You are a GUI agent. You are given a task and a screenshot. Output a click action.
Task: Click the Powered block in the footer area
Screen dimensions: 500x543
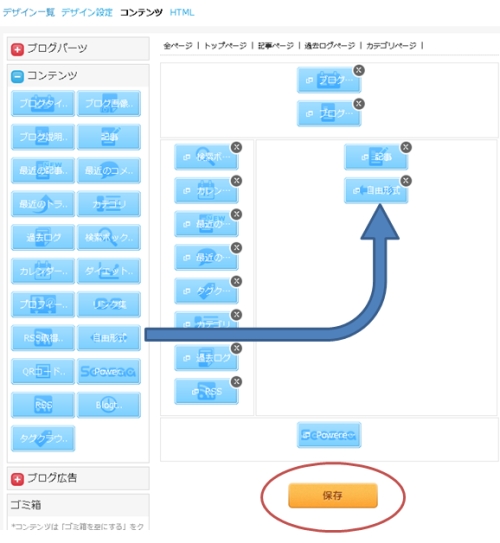coord(329,435)
